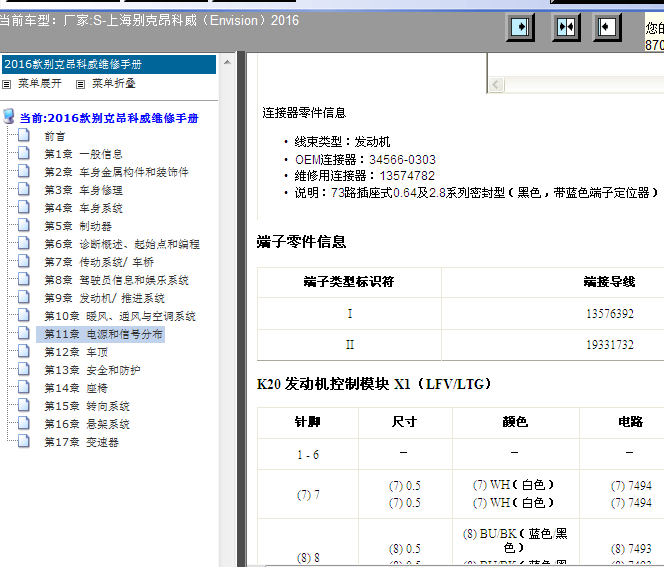Open 第7章 传动系统/车桥

99,262
